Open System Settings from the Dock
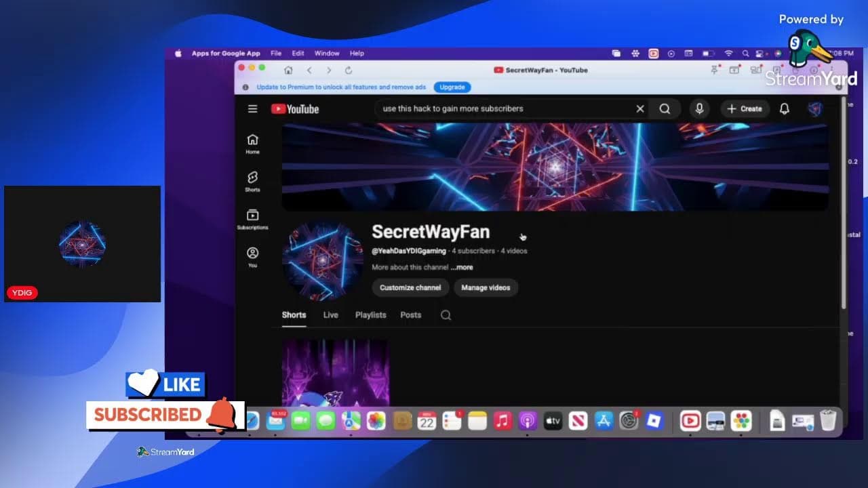868x488 pixels. point(629,420)
